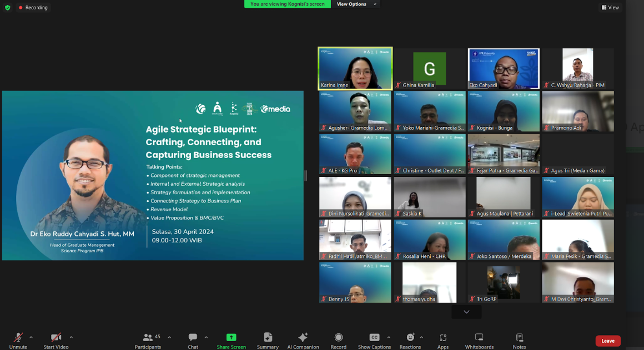Select Agus Tri (Medan Gama) tile
Screen dimensions: 644x350
578,154
